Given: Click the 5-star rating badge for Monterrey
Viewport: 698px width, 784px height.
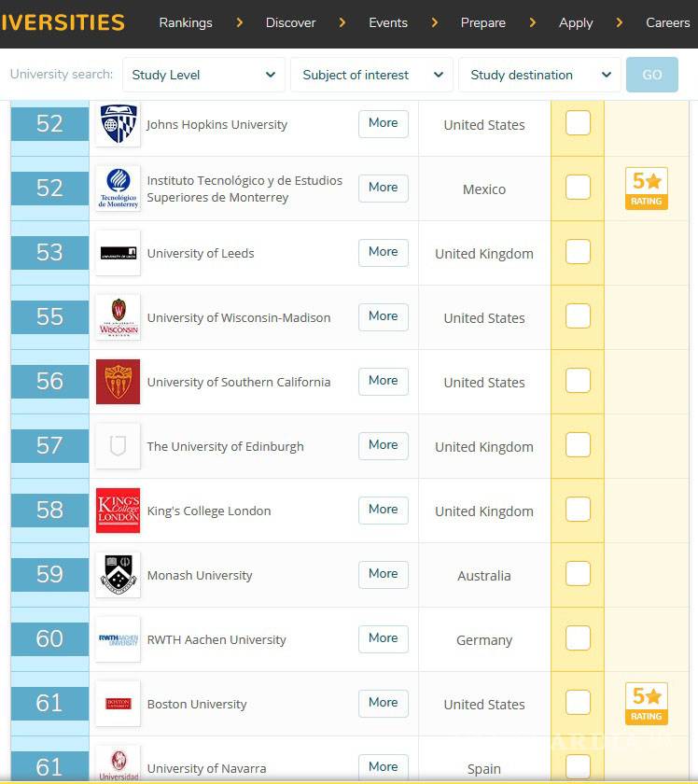Looking at the screenshot, I should (x=646, y=189).
